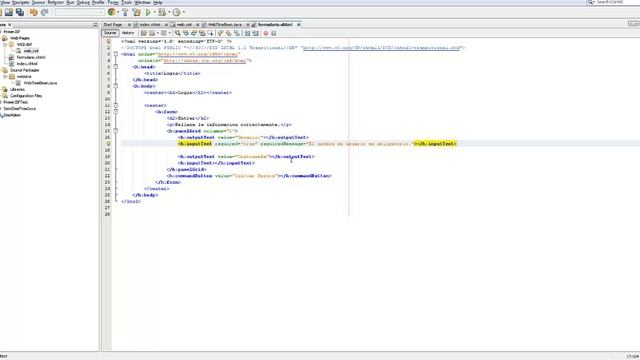Viewport: 640px width, 360px height.
Task: Open the Window menu in menu bar
Action: 142,2
